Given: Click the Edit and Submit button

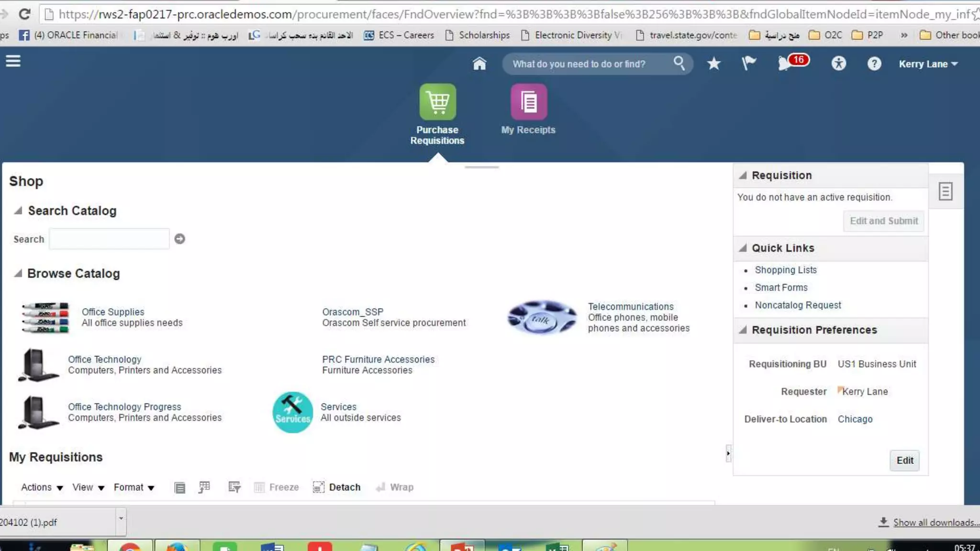Looking at the screenshot, I should click(884, 220).
